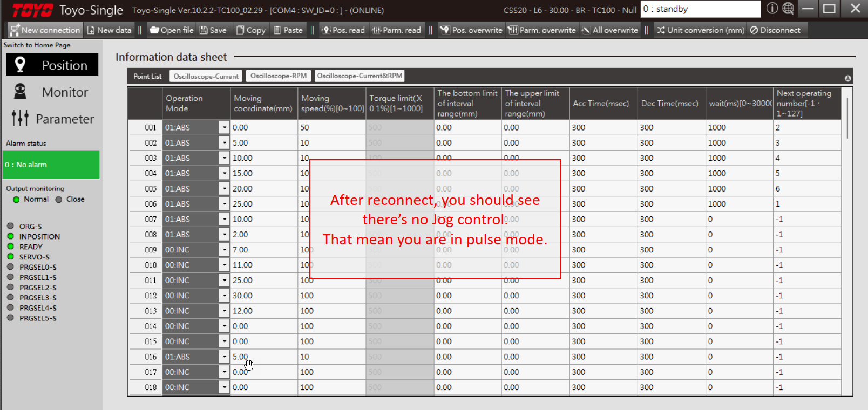Click the New connection toolbar button
This screenshot has width=868, height=410.
coord(45,30)
